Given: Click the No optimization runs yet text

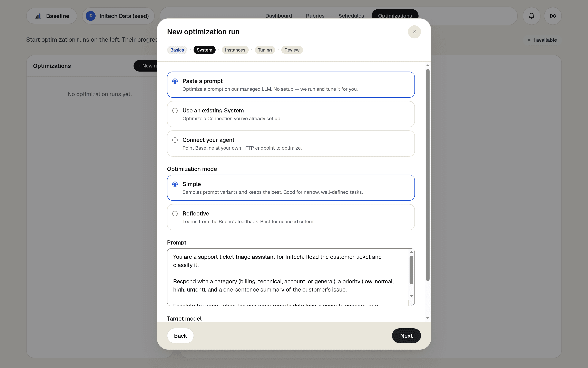Looking at the screenshot, I should coord(100,94).
